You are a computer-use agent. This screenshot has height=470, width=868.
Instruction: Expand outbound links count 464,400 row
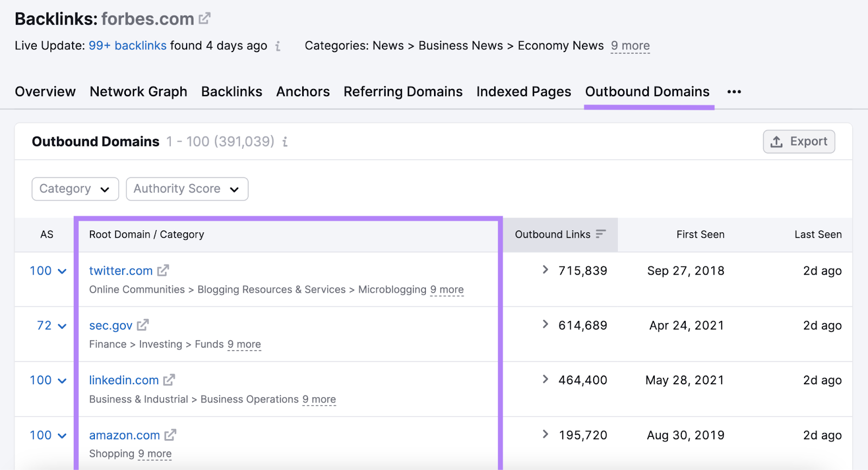tap(545, 379)
